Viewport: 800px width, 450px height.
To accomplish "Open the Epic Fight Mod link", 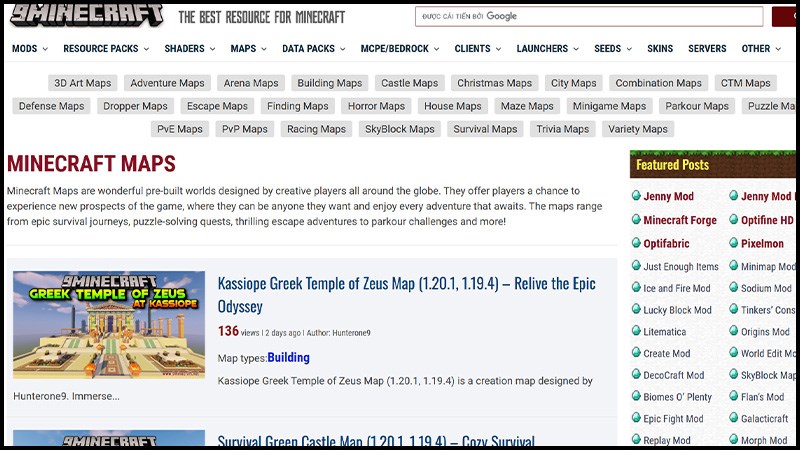I will (673, 419).
